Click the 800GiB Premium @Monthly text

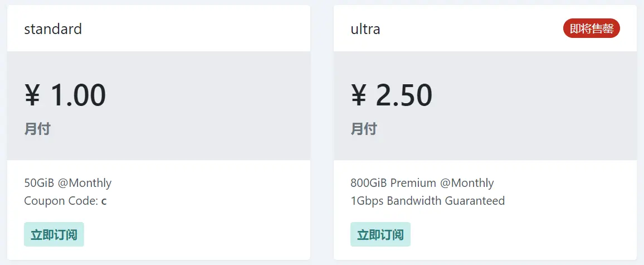tap(422, 182)
